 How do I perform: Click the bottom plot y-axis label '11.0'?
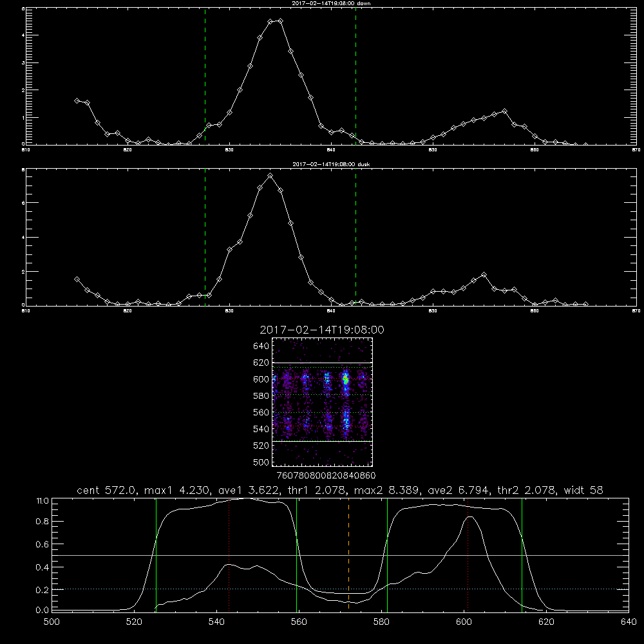click(x=43, y=501)
